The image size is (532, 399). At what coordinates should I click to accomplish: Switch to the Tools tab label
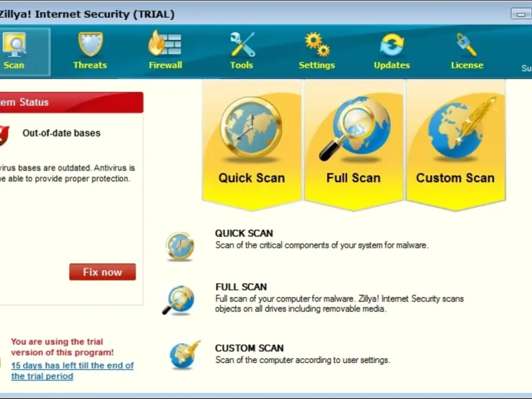241,65
